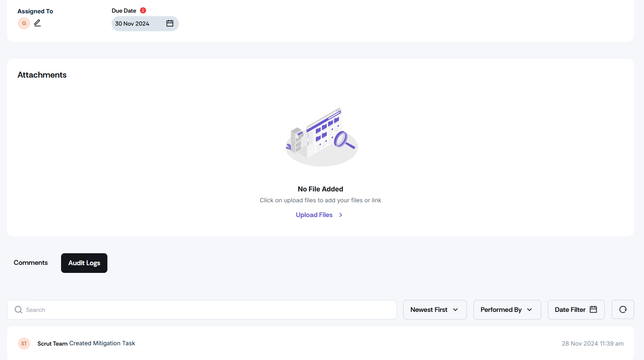Click the calendar icon in Date Filter
The image size is (644, 360).
tap(593, 309)
